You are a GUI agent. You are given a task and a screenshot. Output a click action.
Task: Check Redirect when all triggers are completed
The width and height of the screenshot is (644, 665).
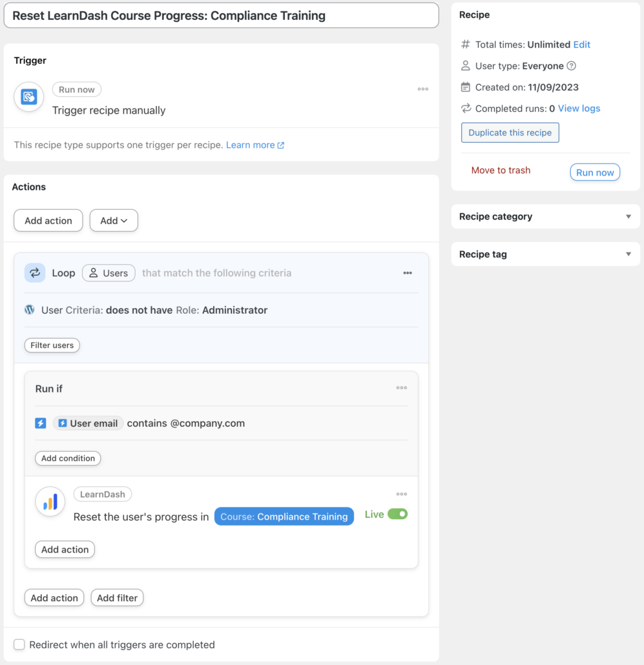19,644
